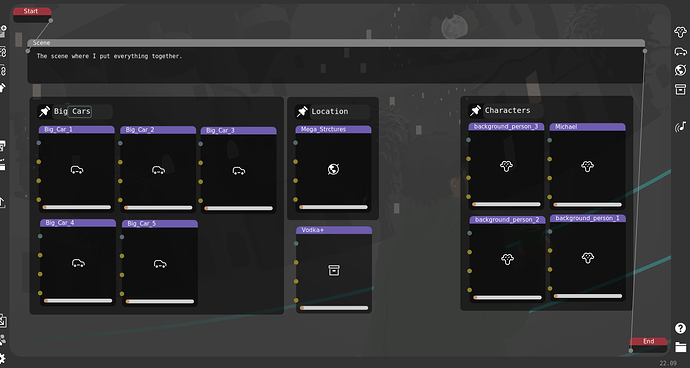Select the Big_Car_3 node header
This screenshot has width=690, height=368.
click(x=239, y=131)
